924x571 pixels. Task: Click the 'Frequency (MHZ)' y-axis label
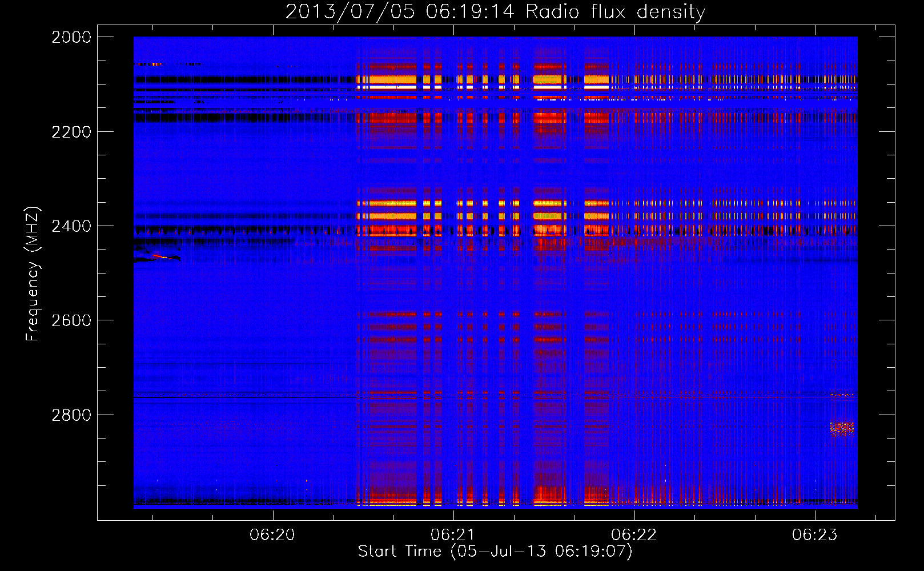click(33, 274)
